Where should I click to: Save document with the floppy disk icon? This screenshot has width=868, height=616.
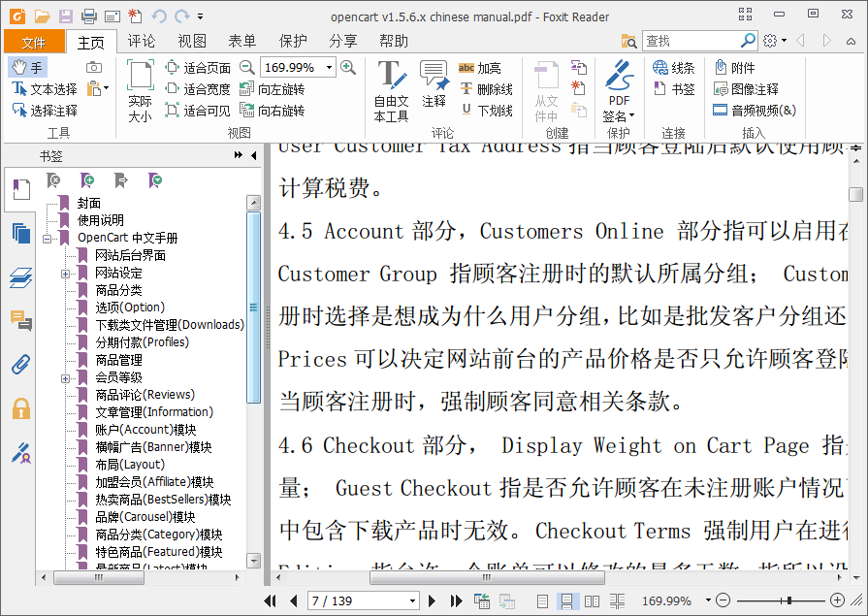66,16
